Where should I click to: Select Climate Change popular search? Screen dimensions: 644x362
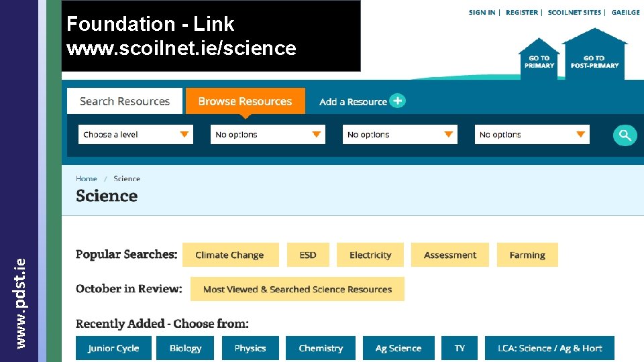click(229, 255)
